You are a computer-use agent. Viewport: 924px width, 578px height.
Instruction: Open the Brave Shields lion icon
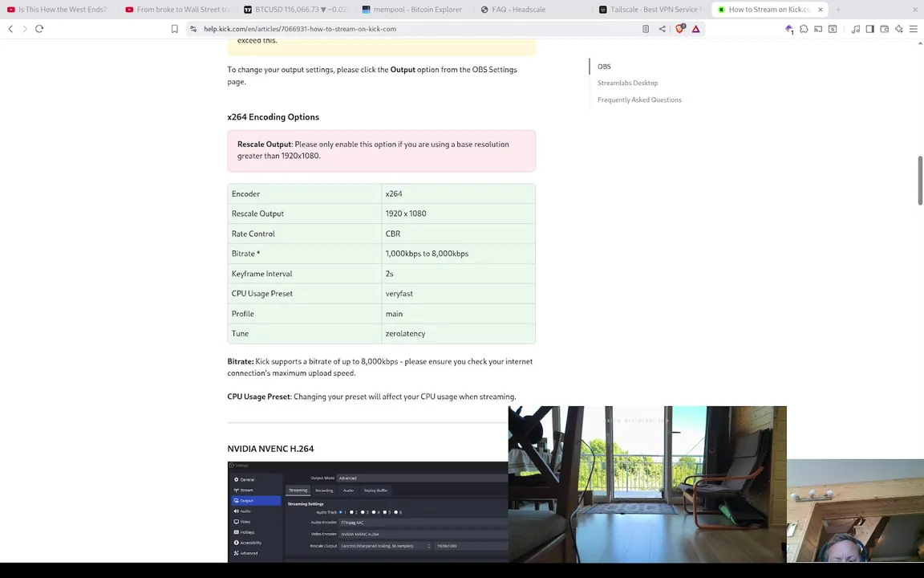pos(679,28)
